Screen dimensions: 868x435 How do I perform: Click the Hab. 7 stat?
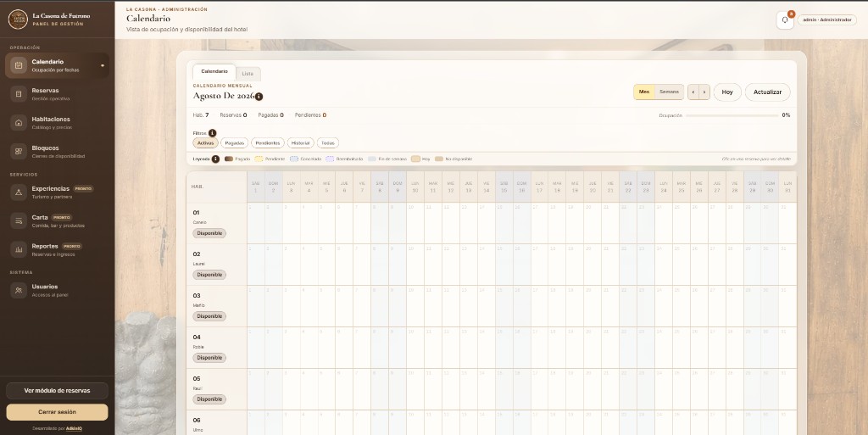pos(201,115)
